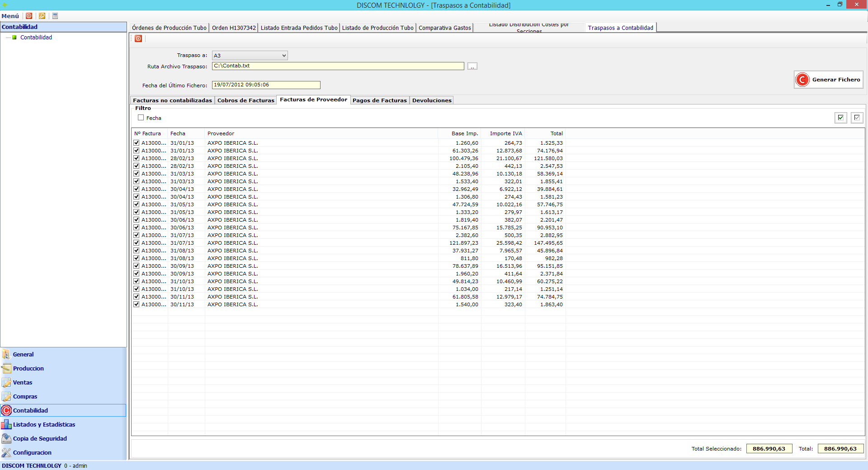The image size is (868, 470).
Task: Click the key icon in top toolbar
Action: pyautogui.click(x=42, y=16)
